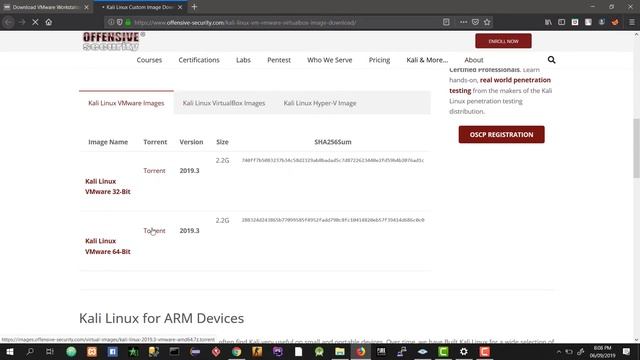
Task: Open Facebook app on taskbar
Action: pos(112,351)
